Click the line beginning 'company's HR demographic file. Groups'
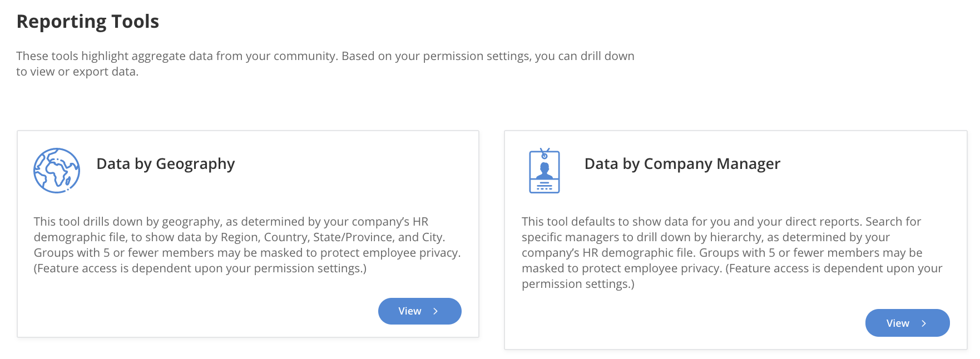 click(721, 253)
